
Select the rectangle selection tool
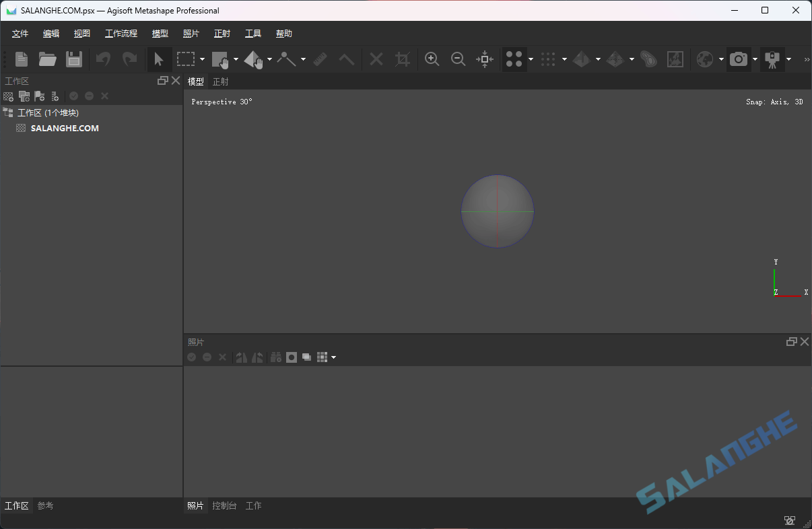click(185, 59)
